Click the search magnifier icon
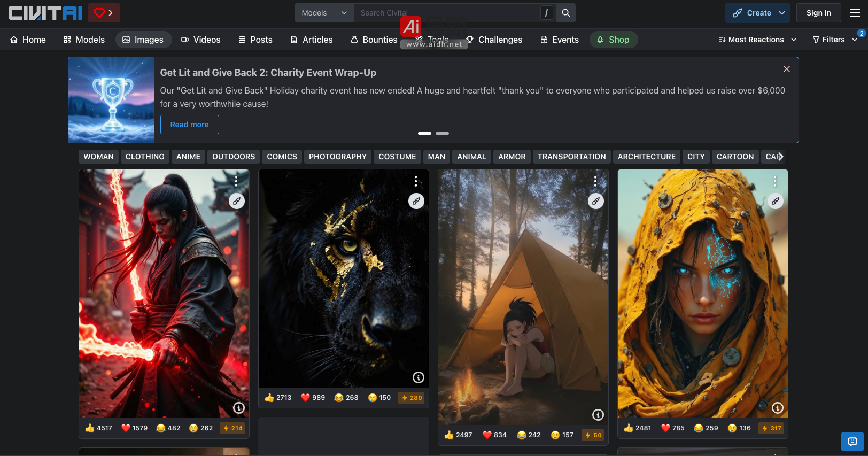The height and width of the screenshot is (456, 868). (565, 13)
